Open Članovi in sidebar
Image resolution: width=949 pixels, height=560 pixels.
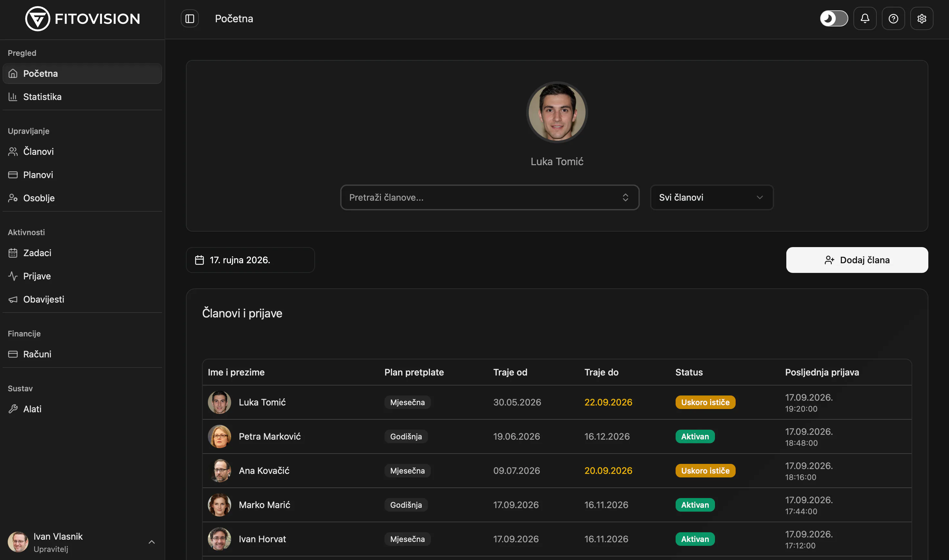pos(82,152)
